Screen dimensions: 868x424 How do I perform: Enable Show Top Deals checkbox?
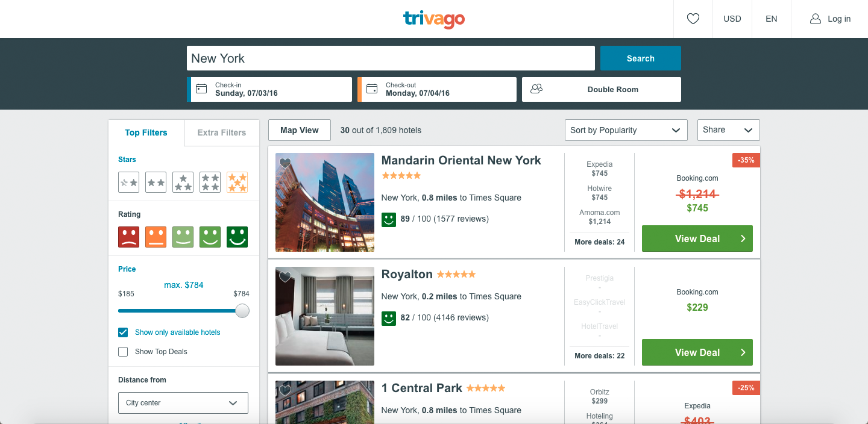pos(123,352)
